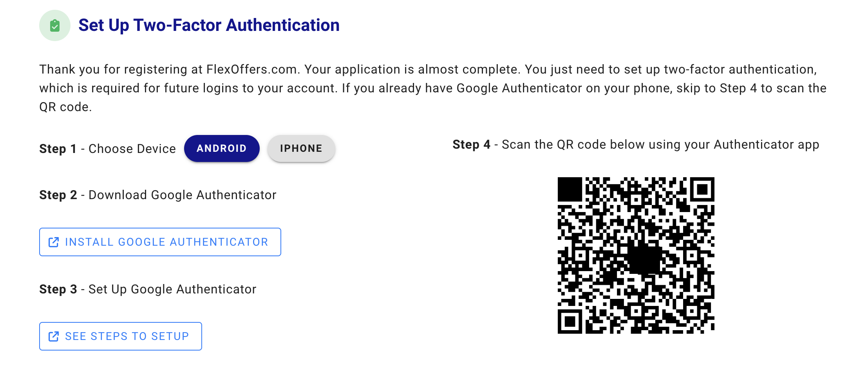
Task: Click the external link icon on See Steps To Setup
Action: 54,336
